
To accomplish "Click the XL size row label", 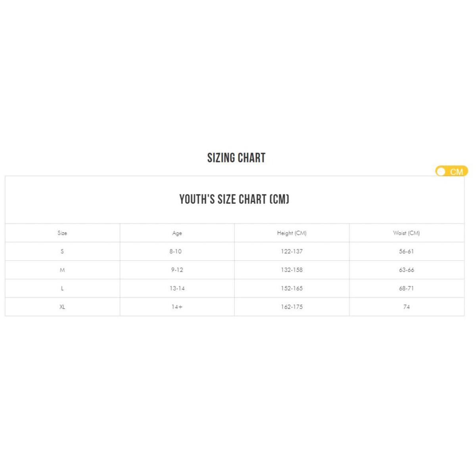I will pyautogui.click(x=62, y=307).
